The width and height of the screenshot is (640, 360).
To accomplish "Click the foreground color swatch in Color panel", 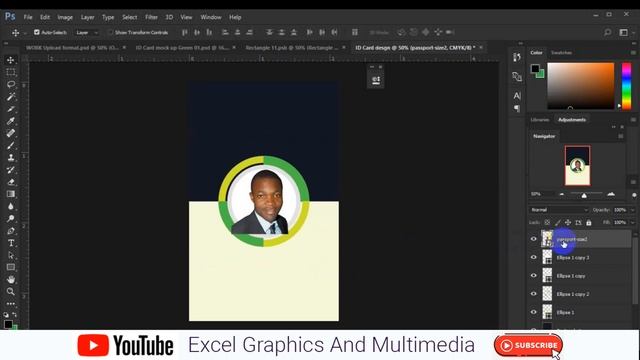I will pyautogui.click(x=535, y=69).
